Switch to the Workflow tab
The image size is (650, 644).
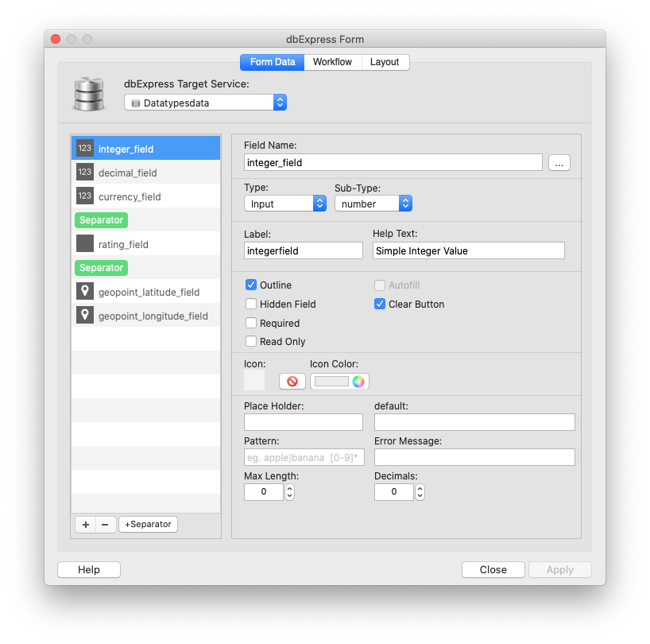coord(332,62)
